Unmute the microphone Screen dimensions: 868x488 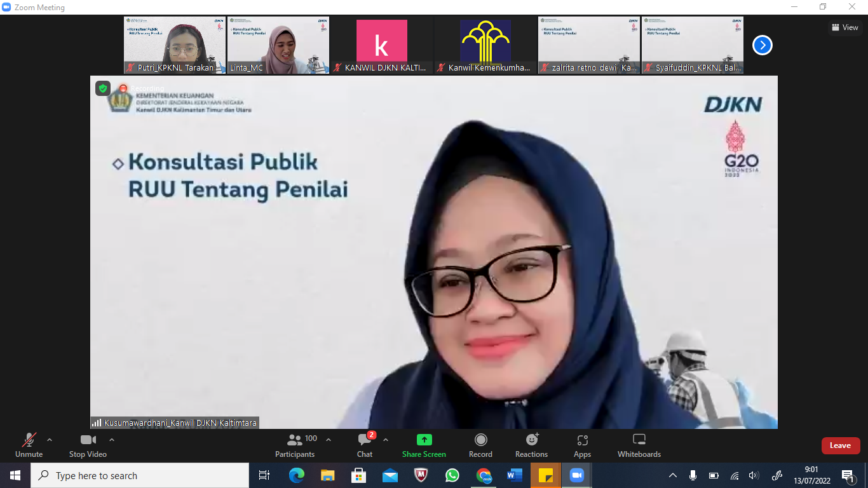coord(29,445)
